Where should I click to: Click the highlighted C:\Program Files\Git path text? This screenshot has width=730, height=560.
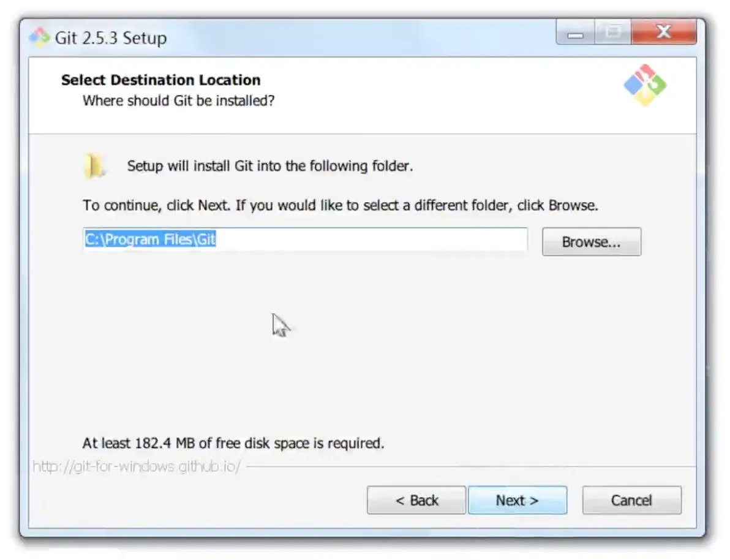point(150,240)
